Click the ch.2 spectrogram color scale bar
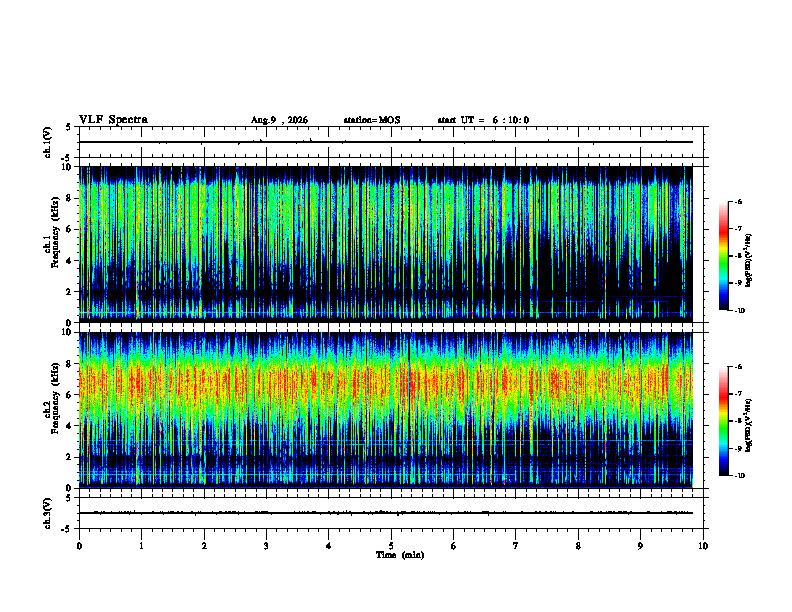This screenshot has height=612, width=792. pyautogui.click(x=724, y=421)
